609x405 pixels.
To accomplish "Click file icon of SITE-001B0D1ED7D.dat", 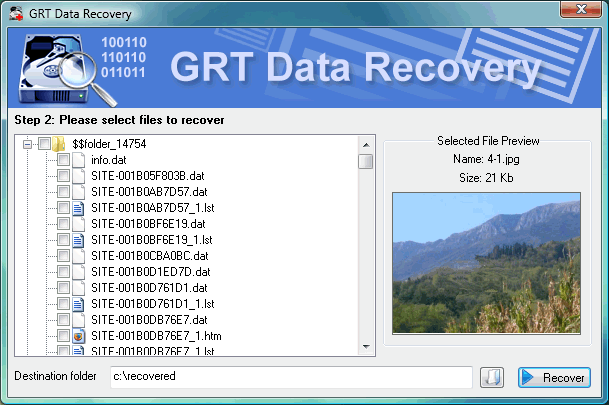I will 78,272.
